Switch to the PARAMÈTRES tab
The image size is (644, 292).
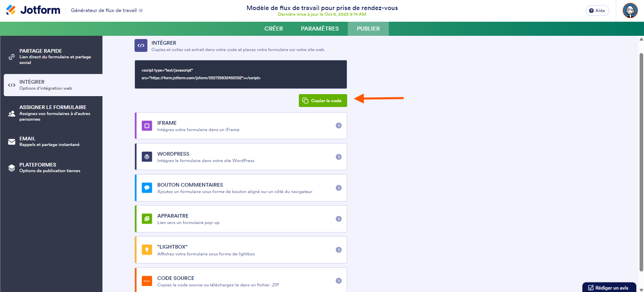[x=320, y=29]
